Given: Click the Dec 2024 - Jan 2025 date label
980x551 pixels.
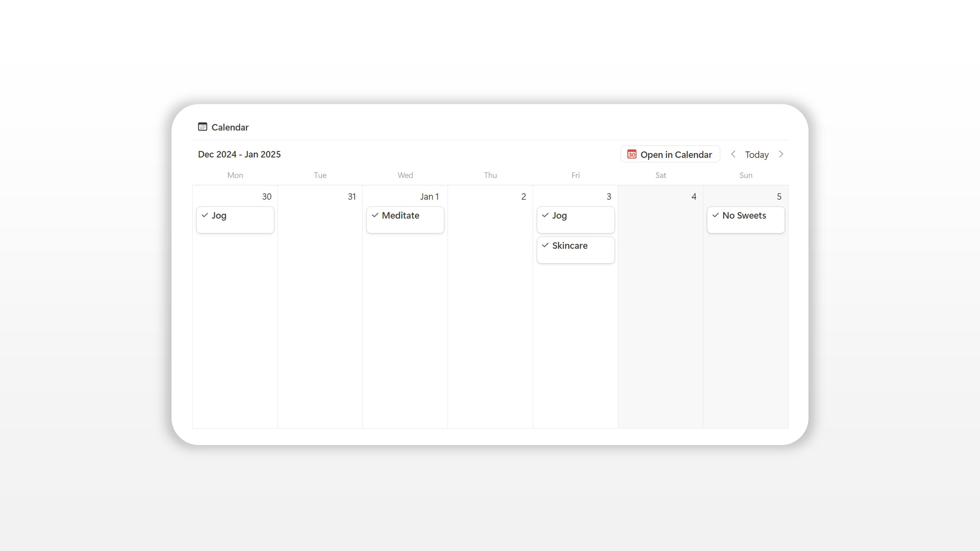Looking at the screenshot, I should [x=239, y=154].
